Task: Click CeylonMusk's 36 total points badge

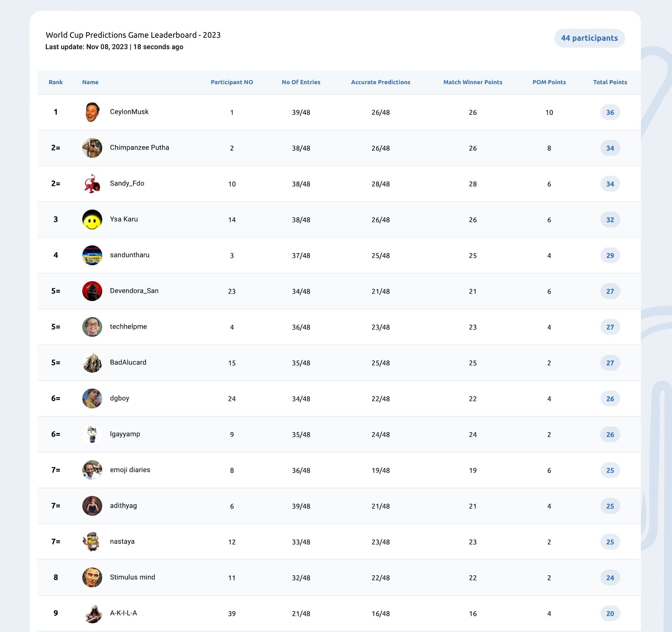Action: 610,112
